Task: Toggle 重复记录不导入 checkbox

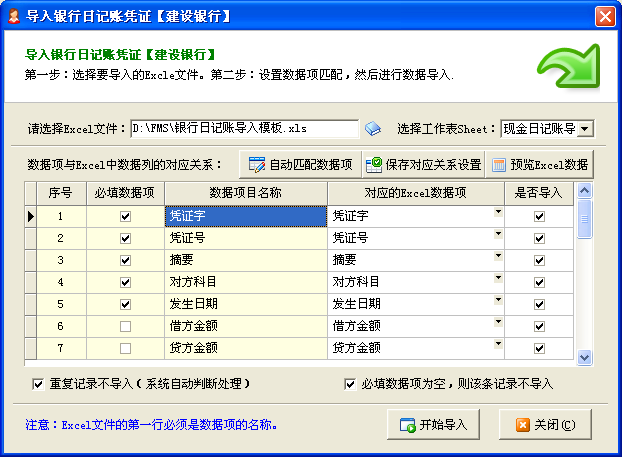Action: click(x=39, y=383)
